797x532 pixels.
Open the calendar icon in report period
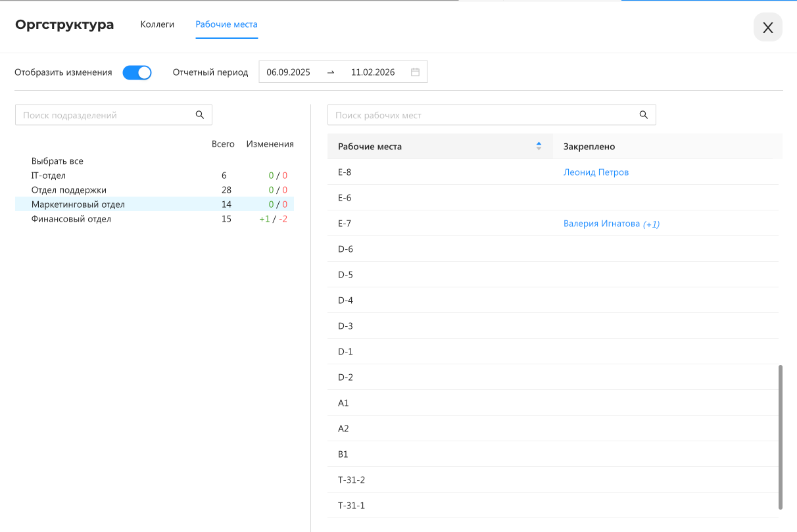click(415, 72)
